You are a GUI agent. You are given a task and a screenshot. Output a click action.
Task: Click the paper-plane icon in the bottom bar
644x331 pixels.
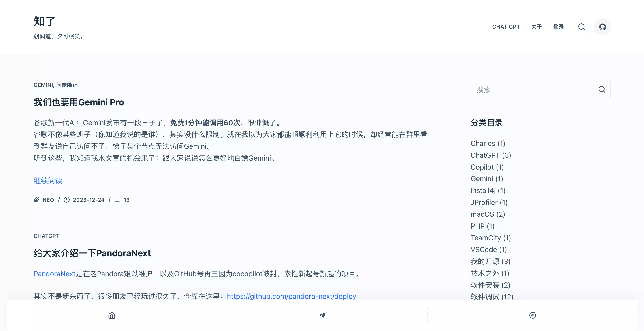point(322,315)
